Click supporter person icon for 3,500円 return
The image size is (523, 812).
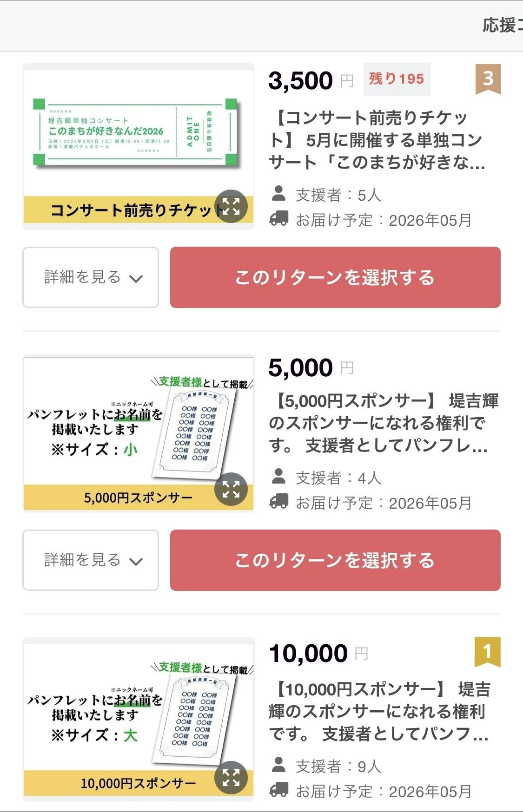click(278, 194)
